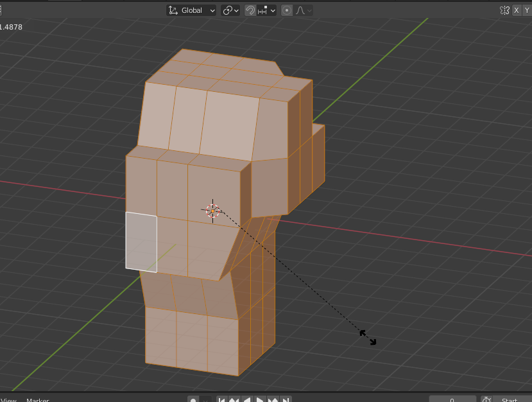Open the proportional editing falloff dropdown
532x402 pixels.
click(x=304, y=10)
